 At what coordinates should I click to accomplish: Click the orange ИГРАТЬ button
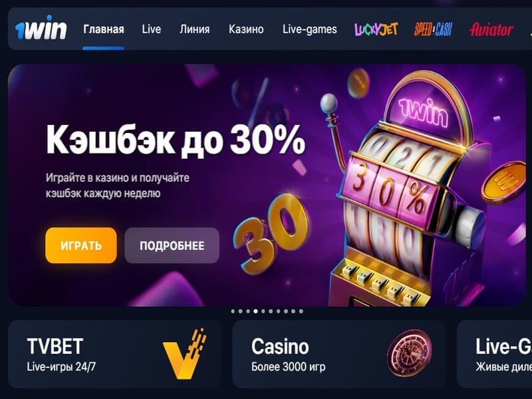pyautogui.click(x=81, y=245)
